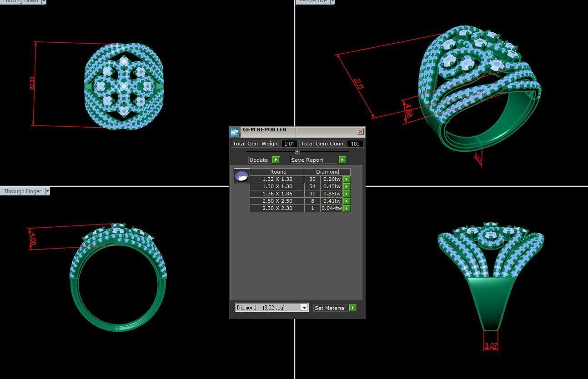Click green arrow for the 0.044tw row

347,209
